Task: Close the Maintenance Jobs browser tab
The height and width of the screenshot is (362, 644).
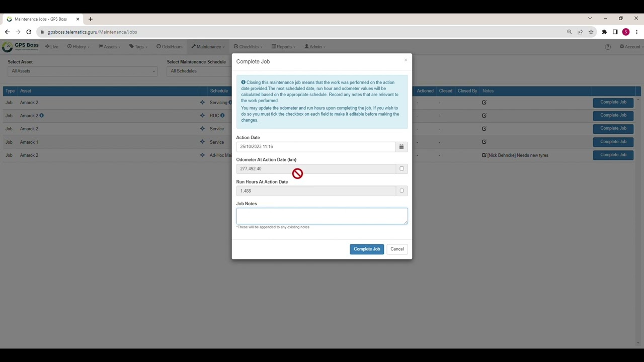Action: click(77, 19)
